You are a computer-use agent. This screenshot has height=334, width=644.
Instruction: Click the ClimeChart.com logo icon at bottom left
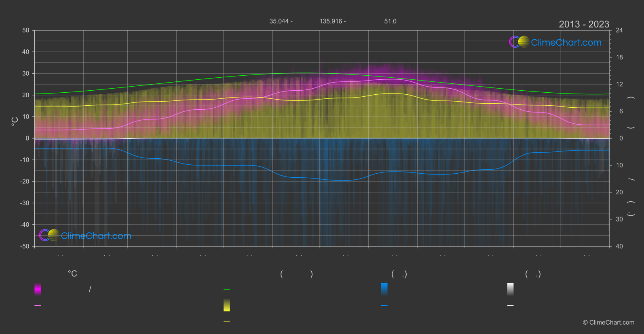[x=50, y=235]
